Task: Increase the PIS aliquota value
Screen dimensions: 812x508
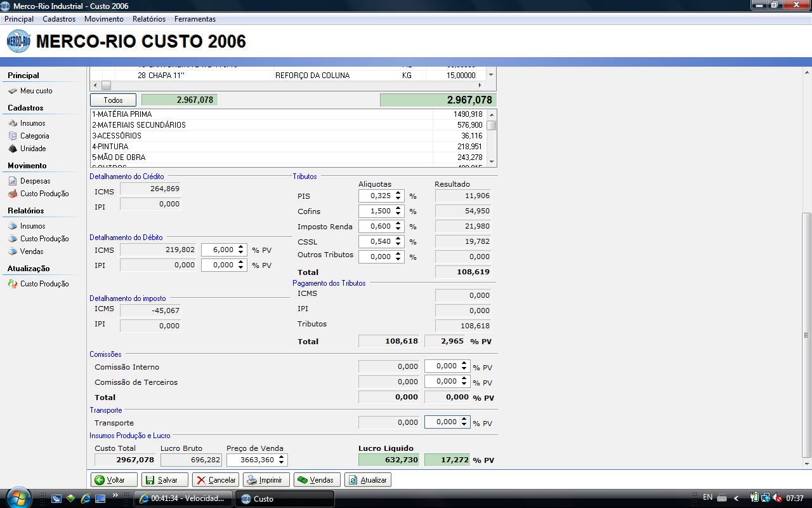Action: (398, 193)
